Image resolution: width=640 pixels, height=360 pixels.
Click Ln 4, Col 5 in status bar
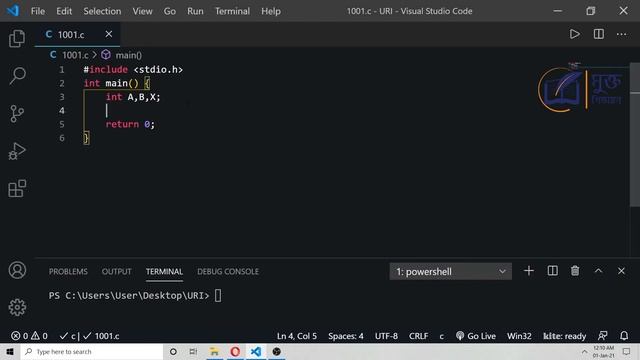click(x=297, y=336)
